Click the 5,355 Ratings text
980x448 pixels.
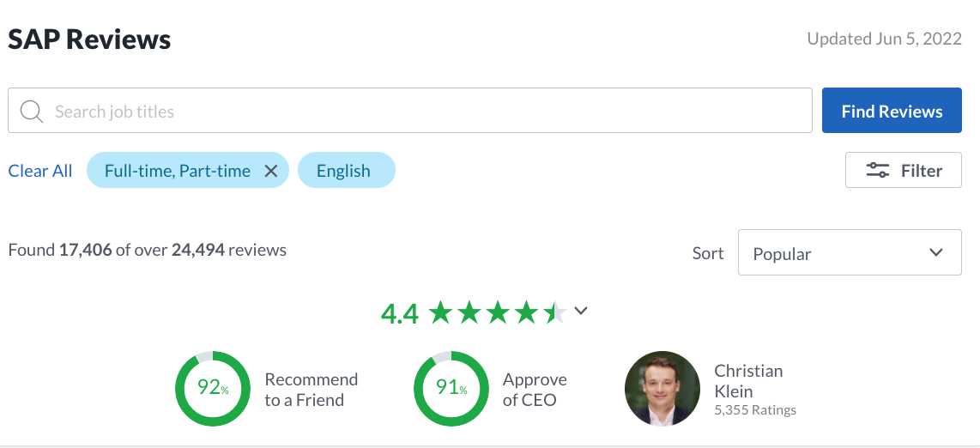pyautogui.click(x=755, y=410)
